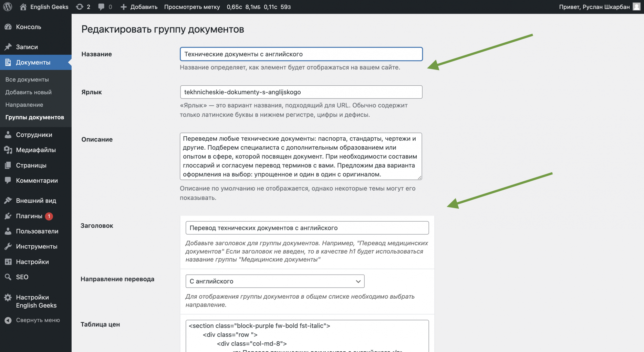
Task: Click the Настройки sliders icon
Action: (8, 262)
